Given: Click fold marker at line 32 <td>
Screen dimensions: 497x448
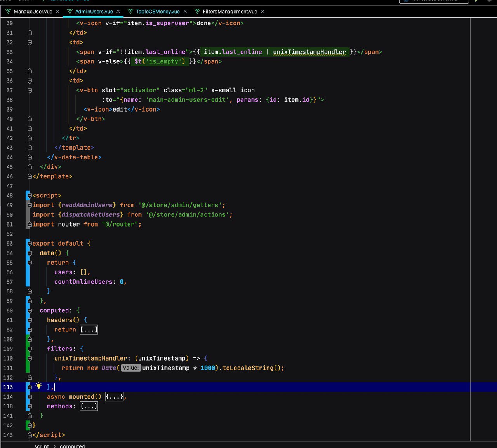Looking at the screenshot, I should click(x=30, y=42).
